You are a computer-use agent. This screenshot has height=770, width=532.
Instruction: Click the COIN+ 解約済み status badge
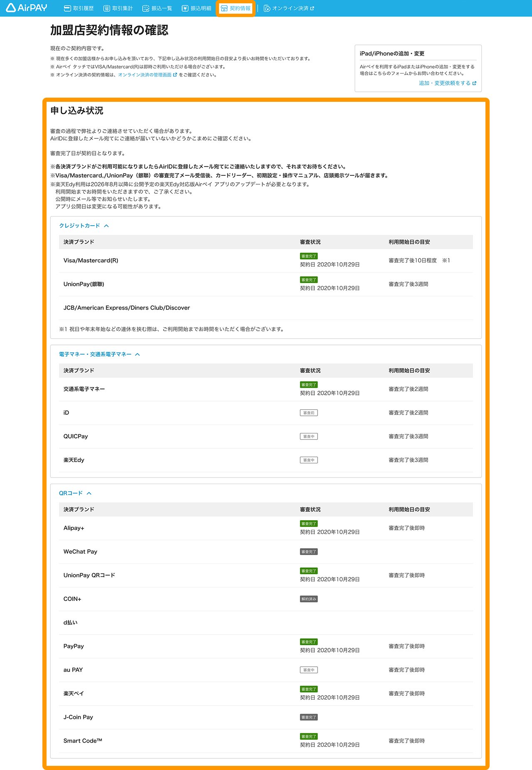point(309,599)
